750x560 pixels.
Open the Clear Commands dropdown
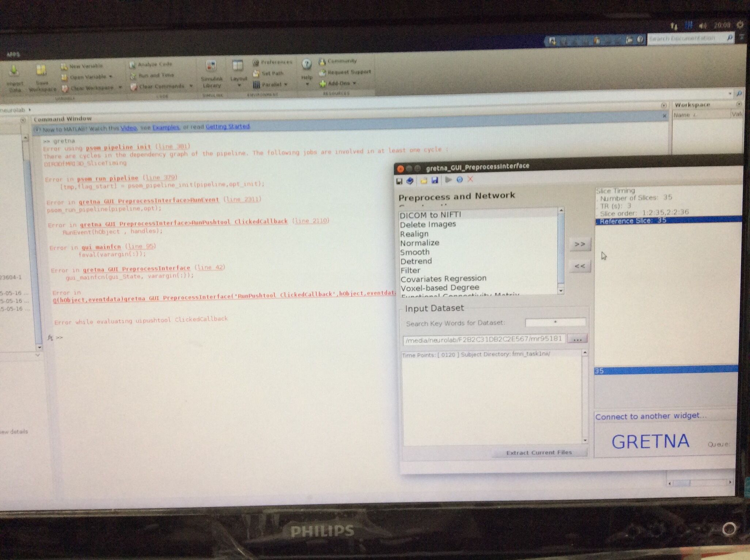point(191,86)
